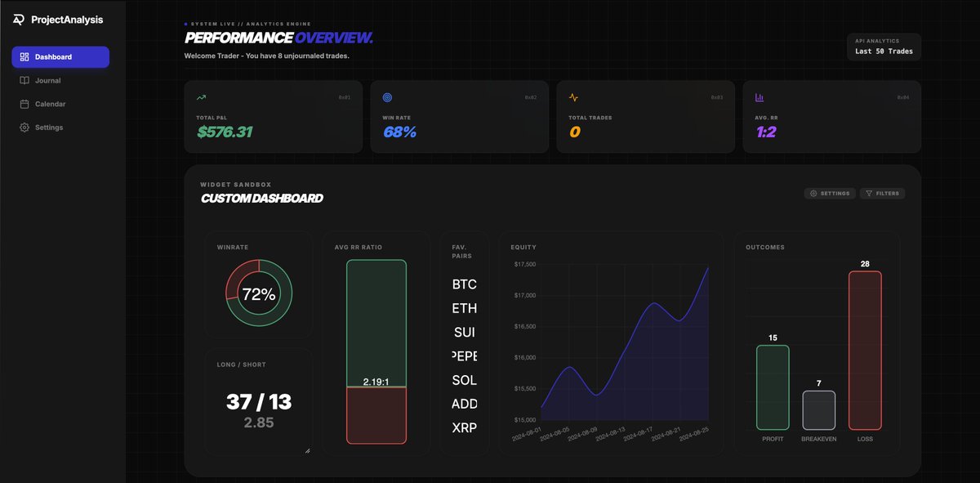Open the Dashboard sidebar item
Viewport: 980px width, 483px height.
[x=60, y=57]
